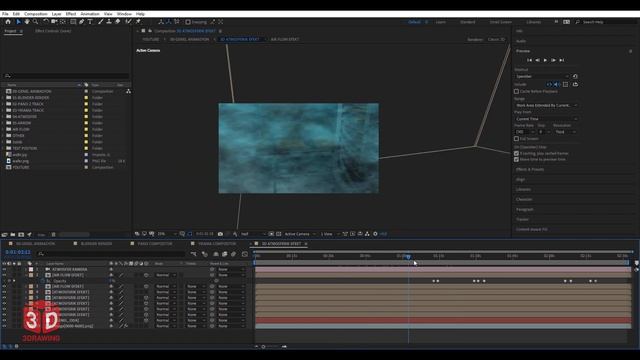Open Play From Current Time dropdown
640x360 pixels.
click(547, 119)
